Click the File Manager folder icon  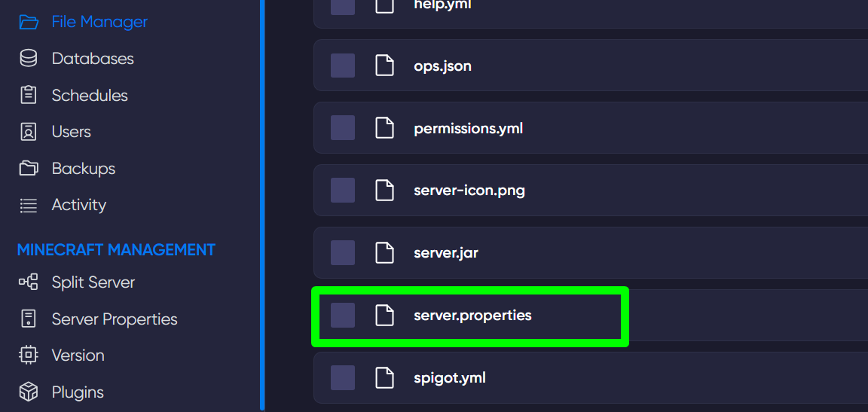point(29,22)
